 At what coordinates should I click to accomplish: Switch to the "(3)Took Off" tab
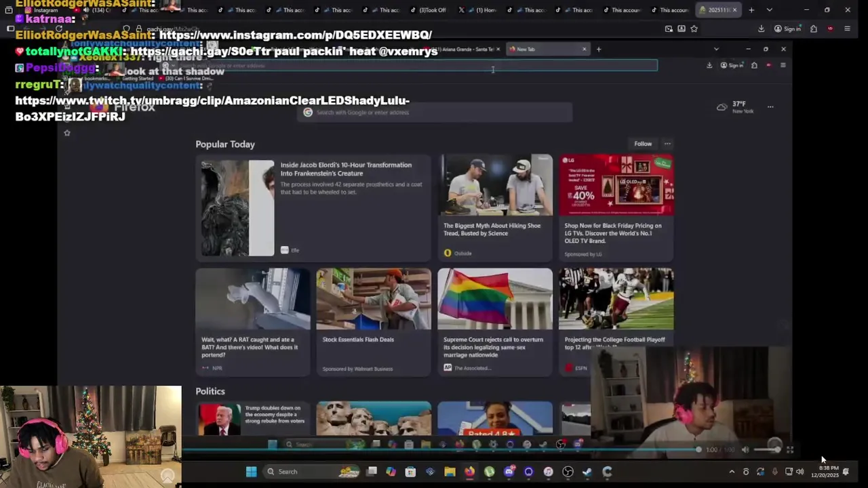point(429,10)
